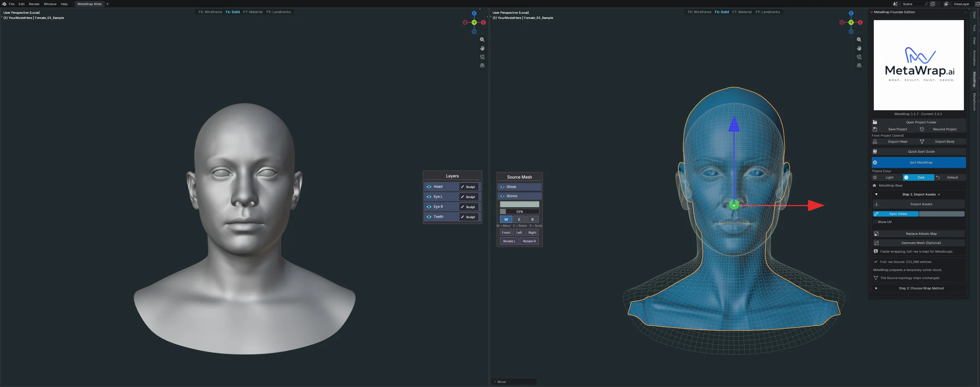Toggle the Sync Views button

pos(895,214)
